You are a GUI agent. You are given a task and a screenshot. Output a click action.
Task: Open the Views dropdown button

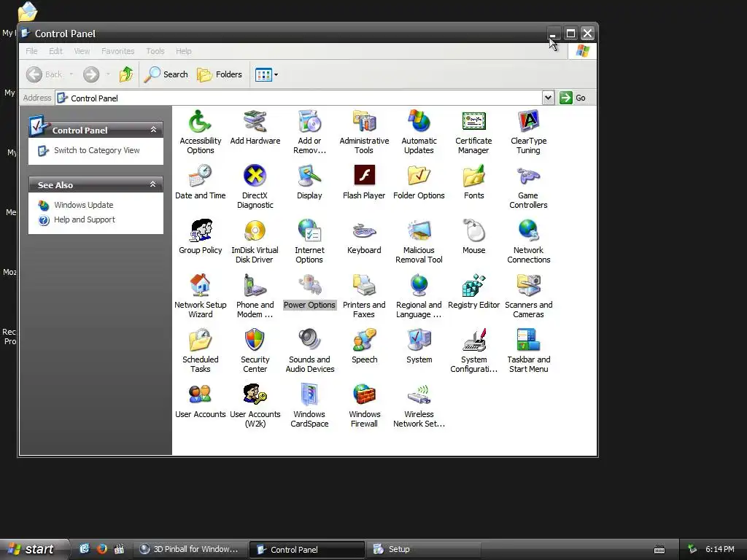[267, 74]
